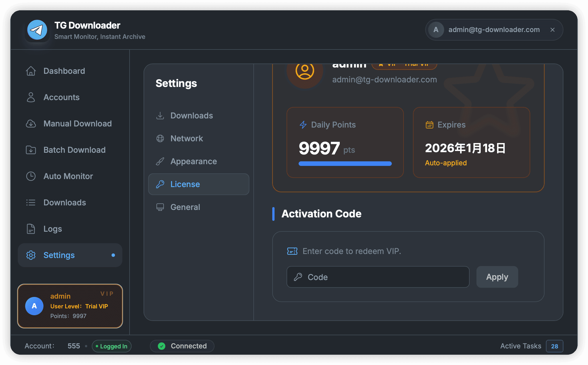Click the Daily Points progress bar

(345, 163)
